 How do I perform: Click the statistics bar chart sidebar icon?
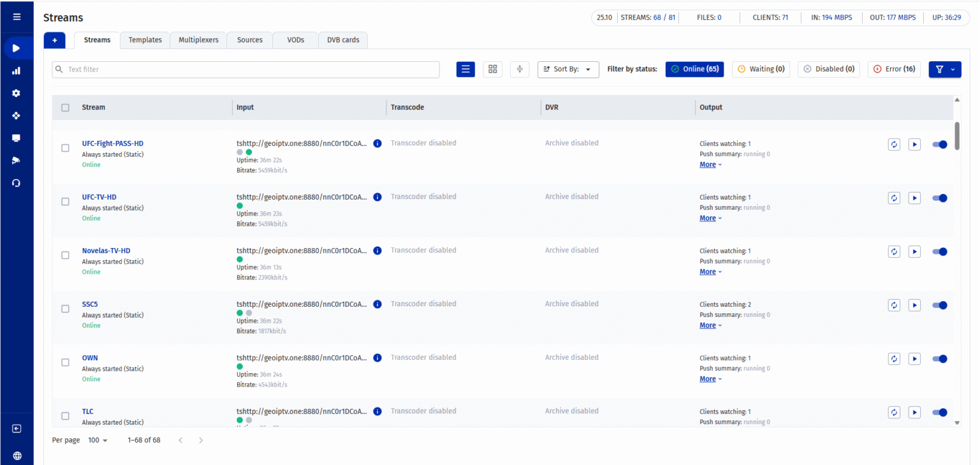pyautogui.click(x=17, y=71)
